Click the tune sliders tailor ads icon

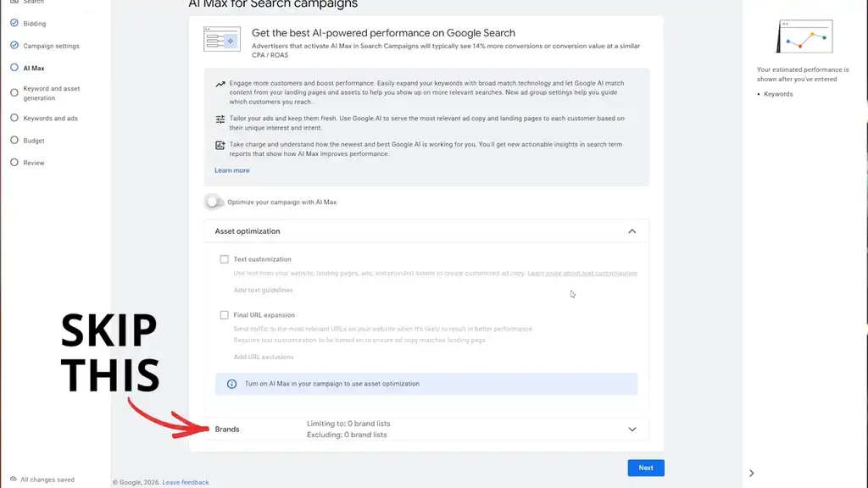coord(220,119)
